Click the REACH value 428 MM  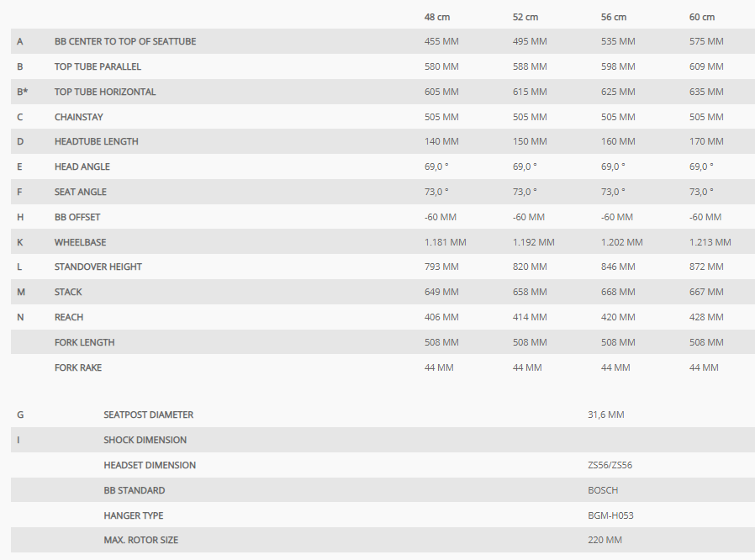(x=706, y=317)
